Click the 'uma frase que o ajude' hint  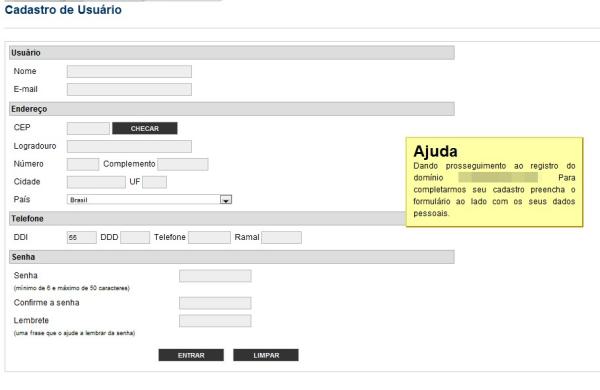click(x=74, y=333)
